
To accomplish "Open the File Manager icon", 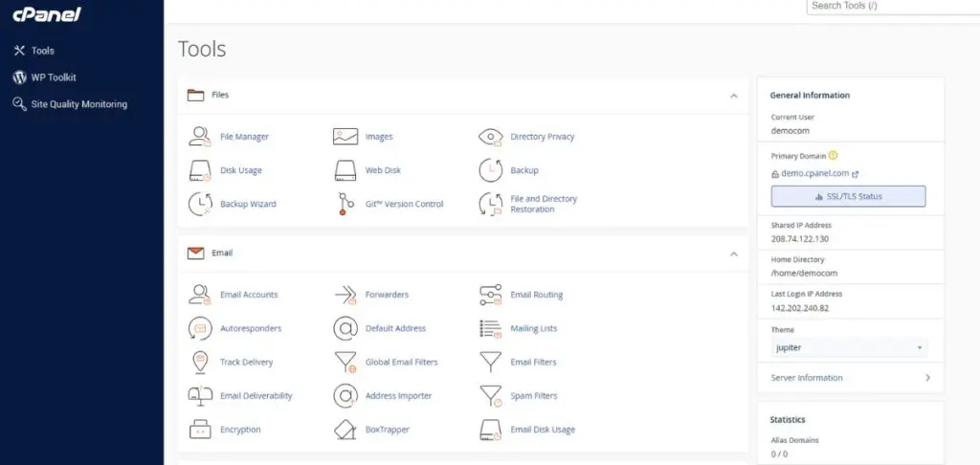I will pos(200,136).
